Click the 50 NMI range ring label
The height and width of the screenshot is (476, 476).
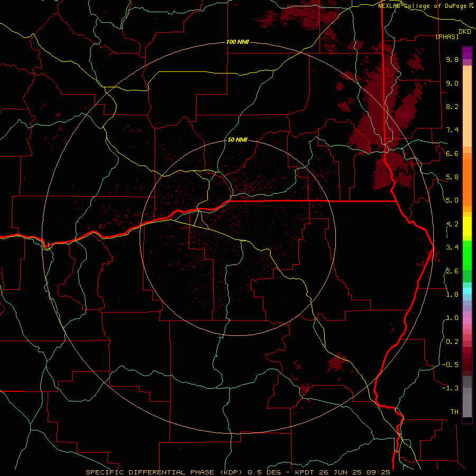tap(237, 140)
